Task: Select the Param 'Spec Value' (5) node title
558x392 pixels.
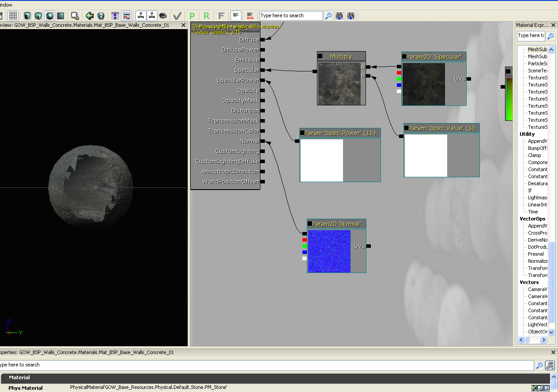Action: click(441, 128)
